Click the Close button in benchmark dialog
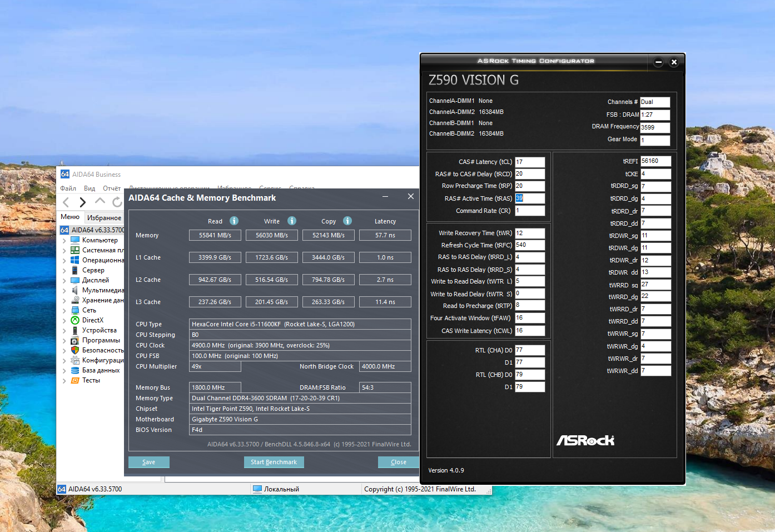 (399, 462)
